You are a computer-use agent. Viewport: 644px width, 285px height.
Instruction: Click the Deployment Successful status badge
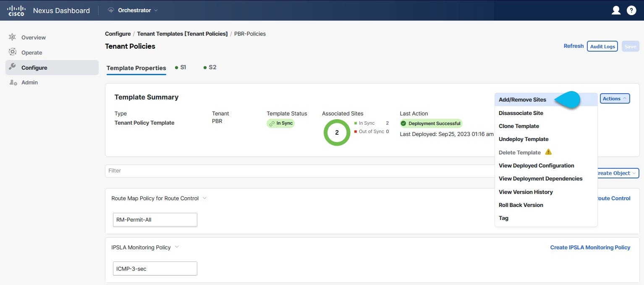431,123
